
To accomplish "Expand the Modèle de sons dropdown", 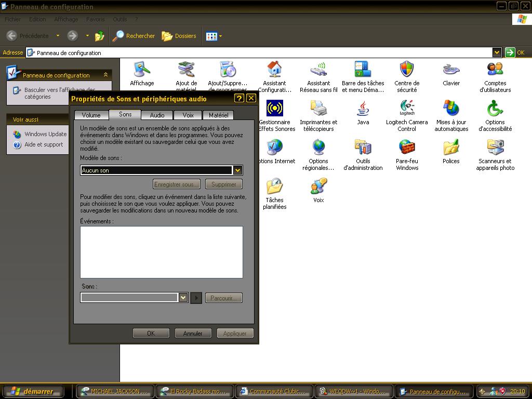I will coord(237,170).
